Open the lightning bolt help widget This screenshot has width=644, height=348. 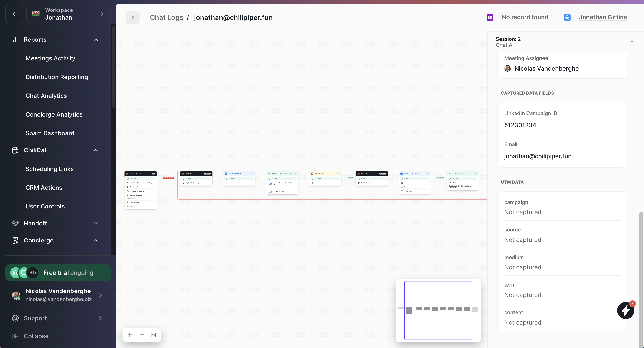(625, 311)
